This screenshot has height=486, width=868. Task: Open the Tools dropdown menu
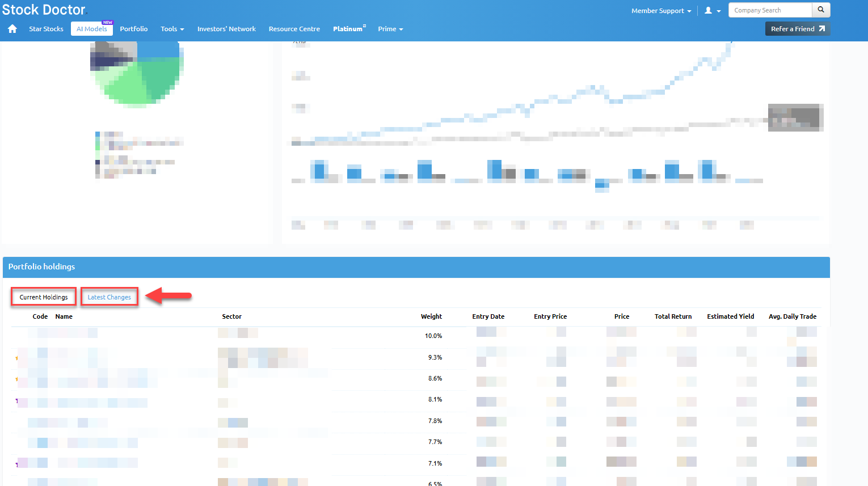tap(172, 29)
